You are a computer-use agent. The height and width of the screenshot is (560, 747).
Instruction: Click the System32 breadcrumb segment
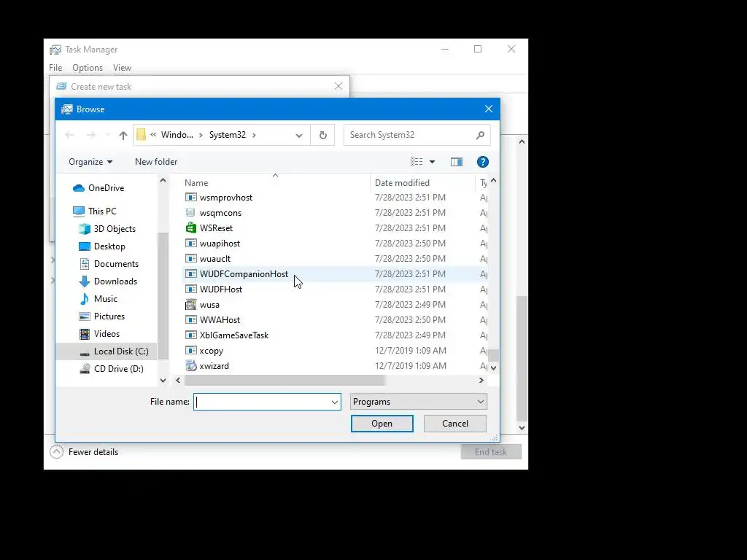(228, 135)
